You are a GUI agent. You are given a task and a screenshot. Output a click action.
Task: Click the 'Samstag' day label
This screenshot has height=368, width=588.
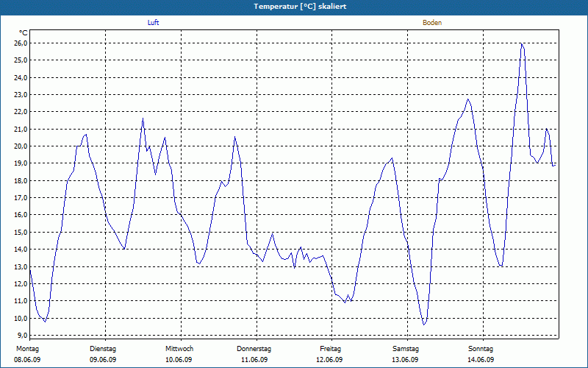[406, 349]
